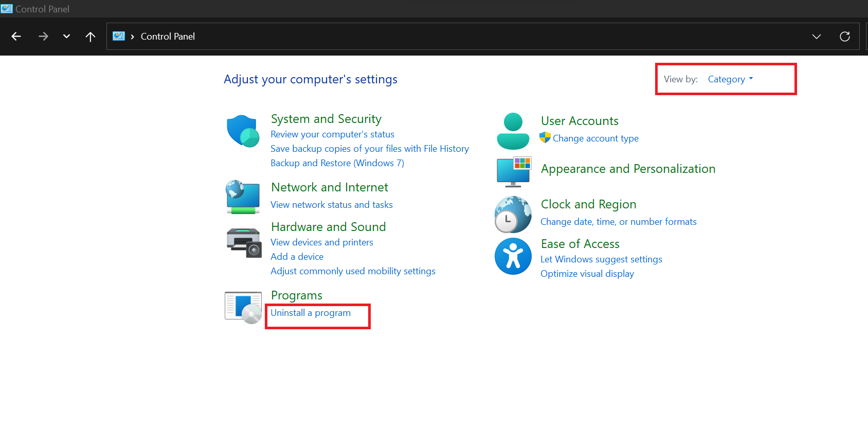868x426 pixels.
Task: Click the Hardware and Sound printer icon
Action: [x=244, y=242]
